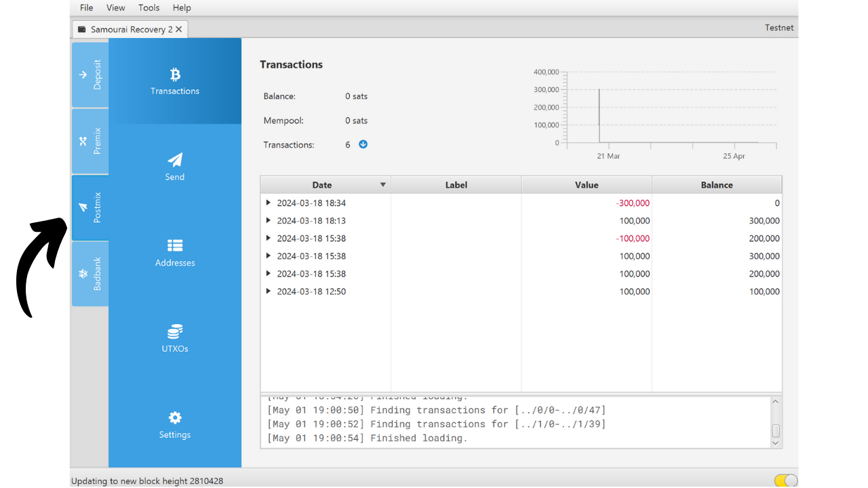The width and height of the screenshot is (868, 488).
Task: Click the transaction count number 6
Action: [x=348, y=144]
